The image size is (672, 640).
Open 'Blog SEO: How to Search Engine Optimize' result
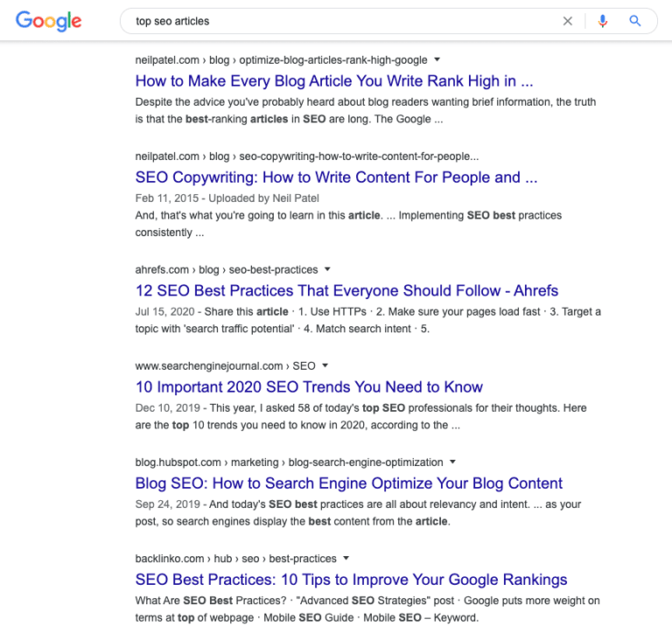coord(349,483)
